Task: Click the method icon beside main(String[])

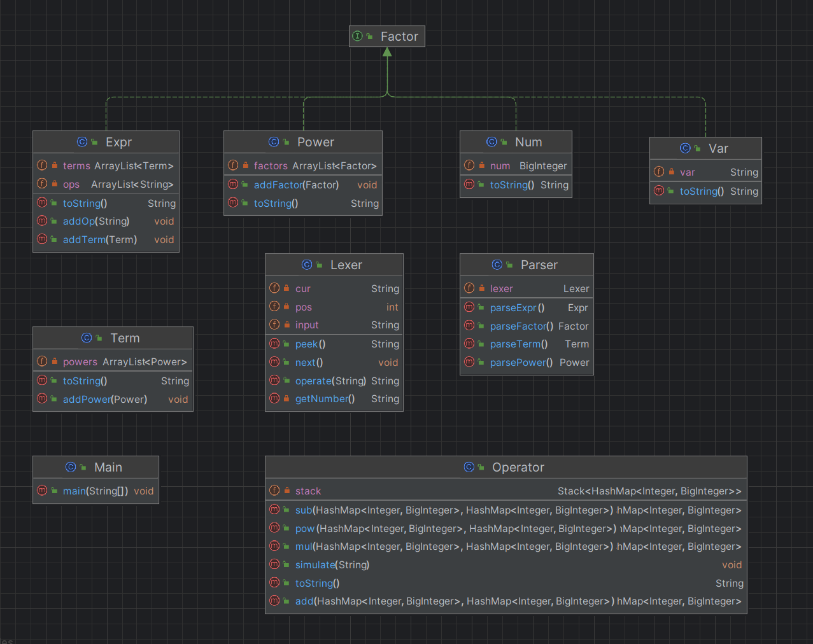Action: [42, 491]
